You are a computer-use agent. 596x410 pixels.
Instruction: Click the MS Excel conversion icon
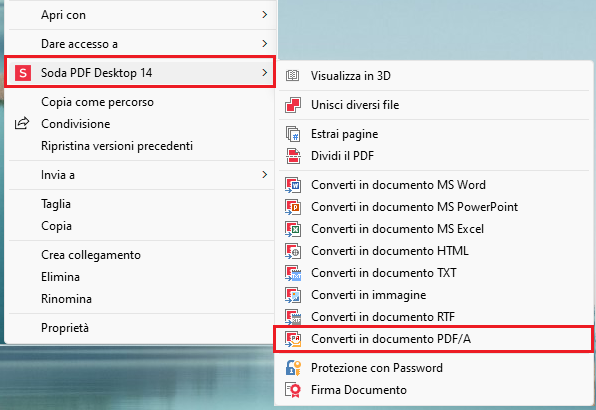tap(293, 229)
